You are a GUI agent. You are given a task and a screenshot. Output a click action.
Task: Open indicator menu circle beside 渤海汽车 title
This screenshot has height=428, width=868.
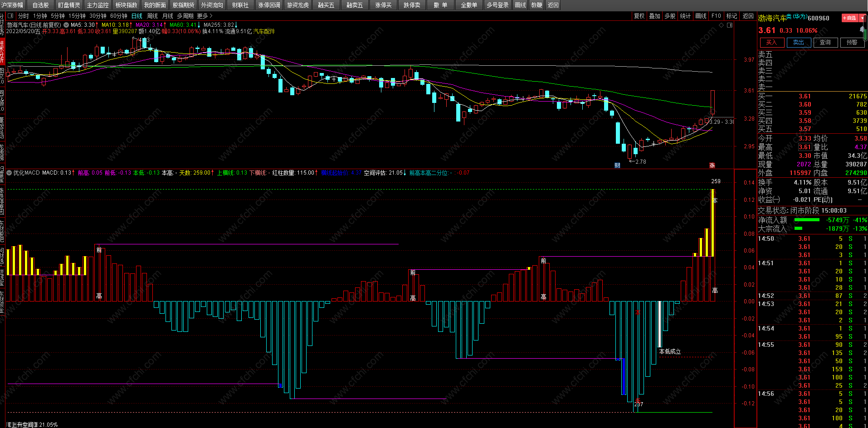tap(66, 25)
